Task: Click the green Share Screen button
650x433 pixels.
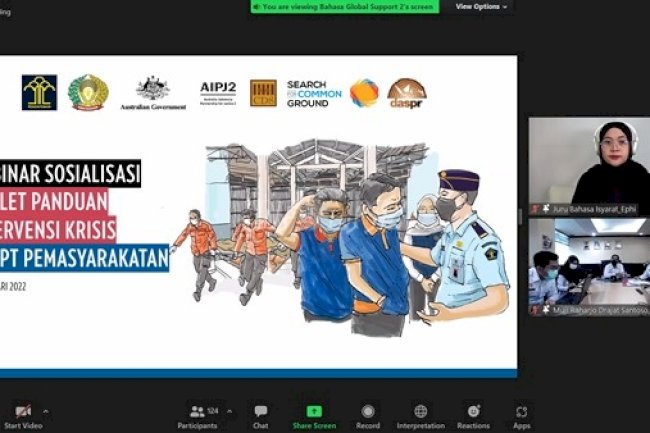Action: pyautogui.click(x=314, y=415)
